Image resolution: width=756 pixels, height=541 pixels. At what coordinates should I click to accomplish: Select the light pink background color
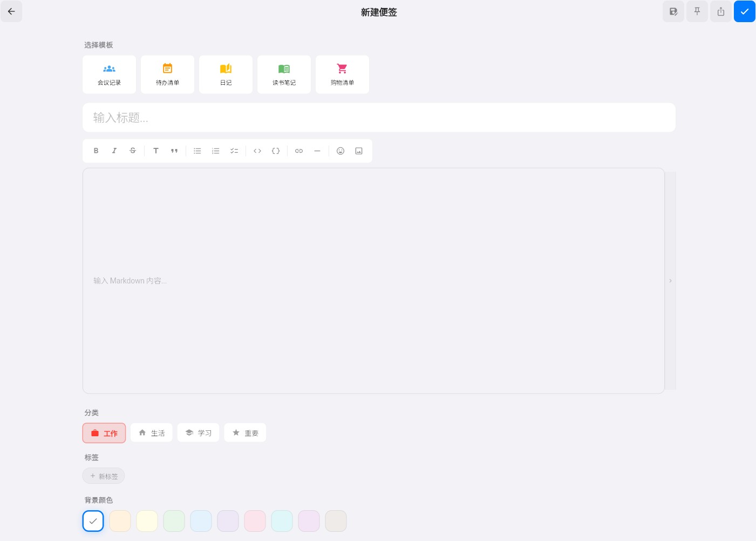(255, 521)
